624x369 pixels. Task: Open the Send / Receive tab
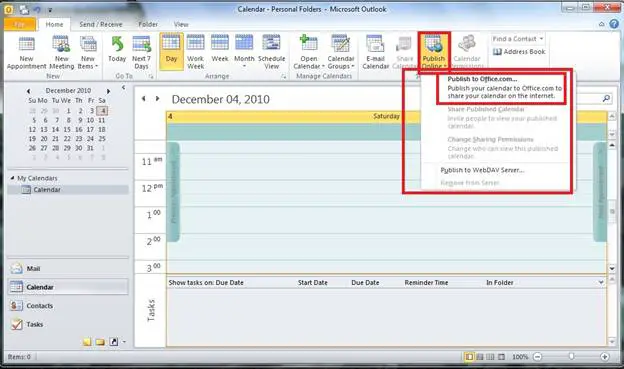point(101,24)
